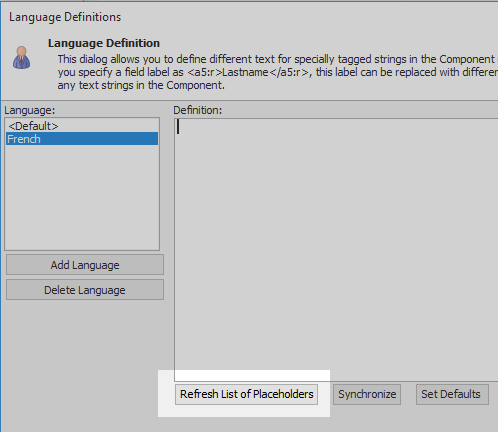Click the Language Definitions title bar
The height and width of the screenshot is (432, 498).
[x=65, y=17]
